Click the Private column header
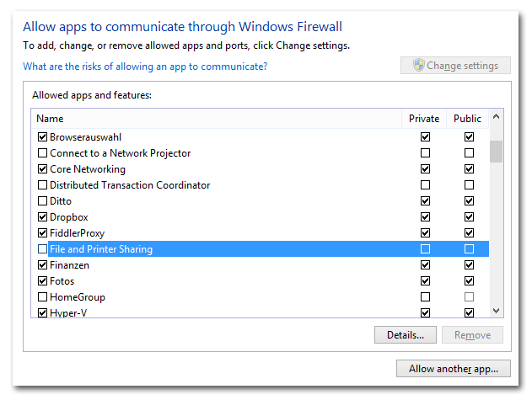 click(x=424, y=119)
